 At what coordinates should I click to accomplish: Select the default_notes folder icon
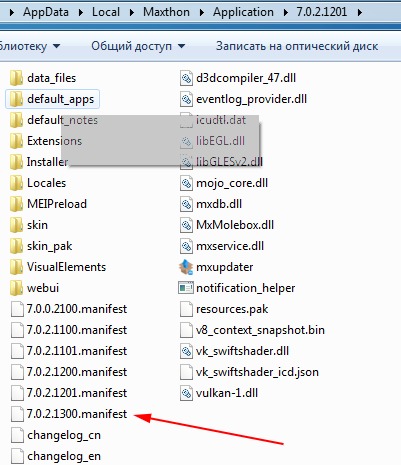coord(16,120)
